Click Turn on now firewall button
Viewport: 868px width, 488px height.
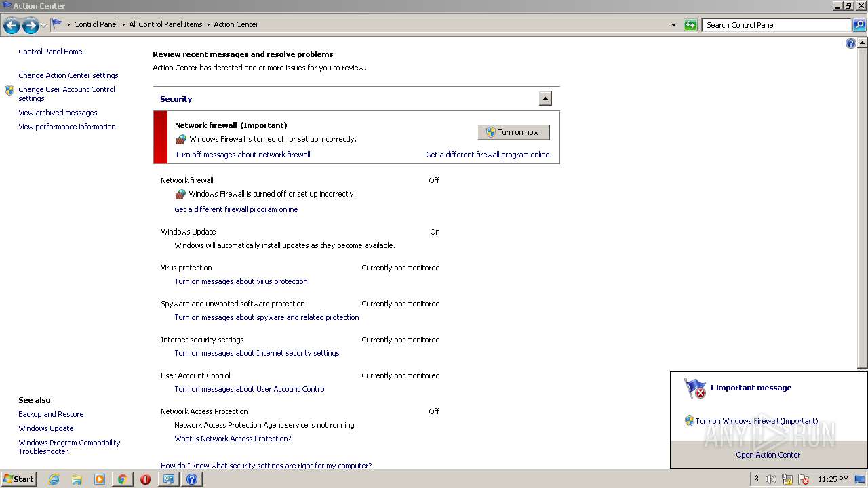tap(513, 132)
